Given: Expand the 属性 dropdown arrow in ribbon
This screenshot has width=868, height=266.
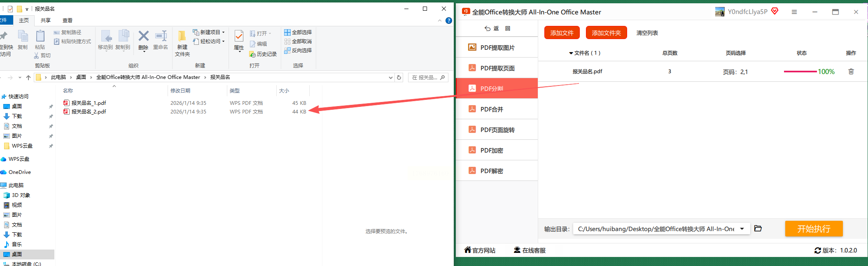Looking at the screenshot, I should tap(240, 51).
